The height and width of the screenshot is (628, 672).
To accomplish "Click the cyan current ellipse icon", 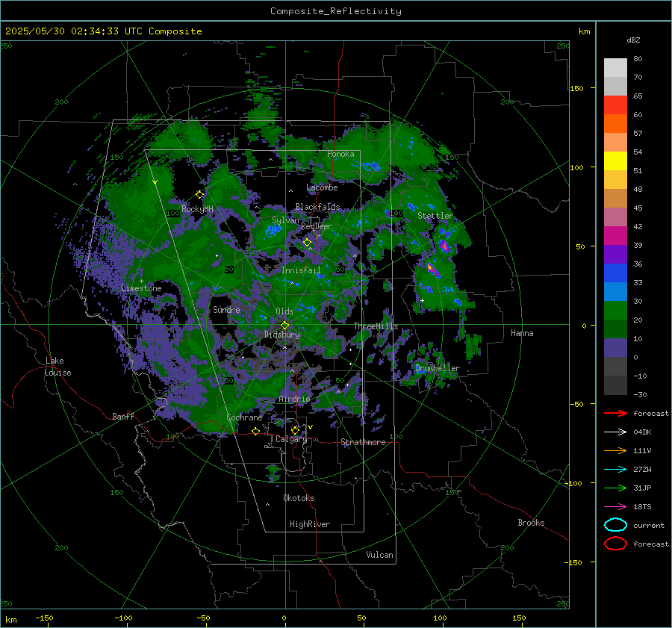I will click(x=615, y=525).
